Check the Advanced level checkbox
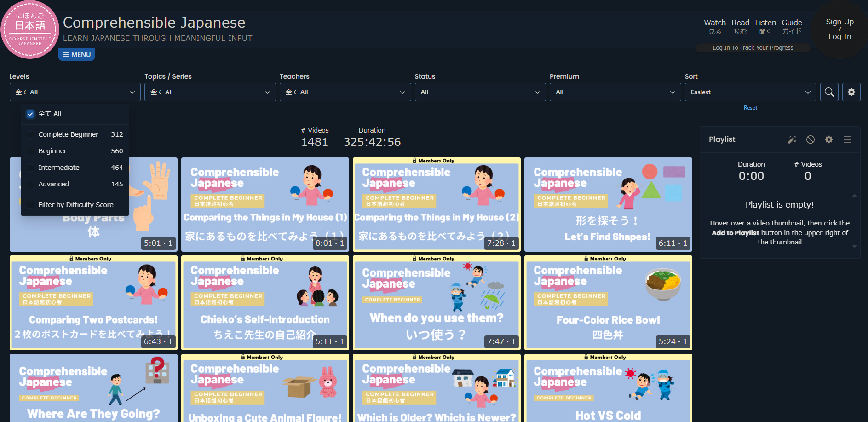Image resolution: width=868 pixels, height=422 pixels. pyautogui.click(x=30, y=185)
